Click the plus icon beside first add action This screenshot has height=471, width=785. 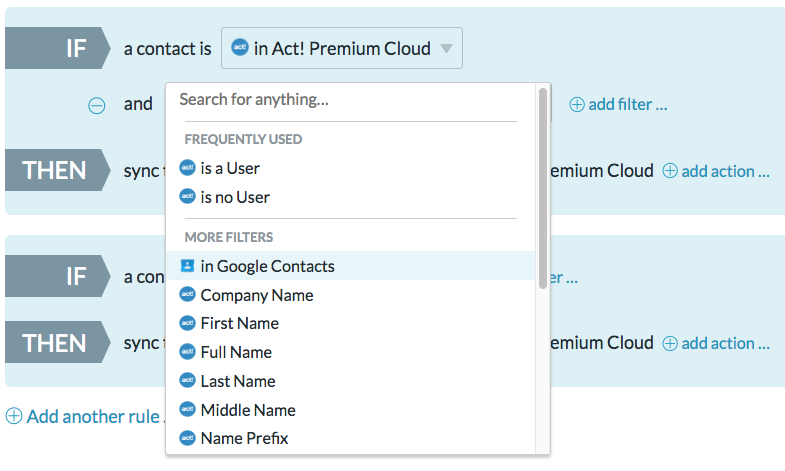(670, 171)
